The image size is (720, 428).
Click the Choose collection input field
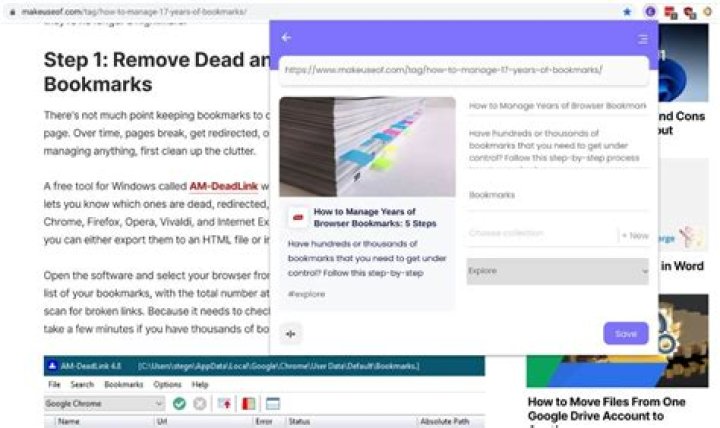(x=542, y=233)
